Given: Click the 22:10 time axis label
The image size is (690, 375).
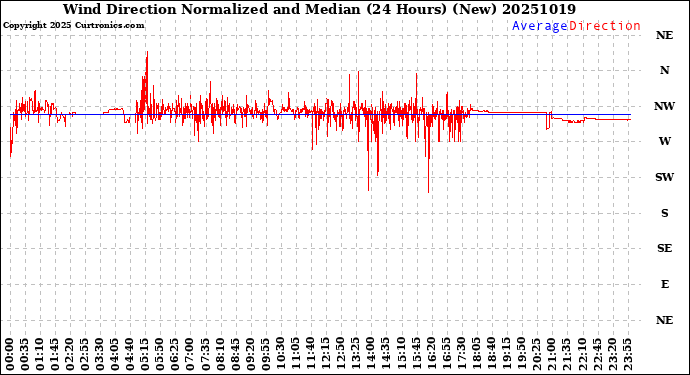Looking at the screenshot, I should (x=582, y=355).
